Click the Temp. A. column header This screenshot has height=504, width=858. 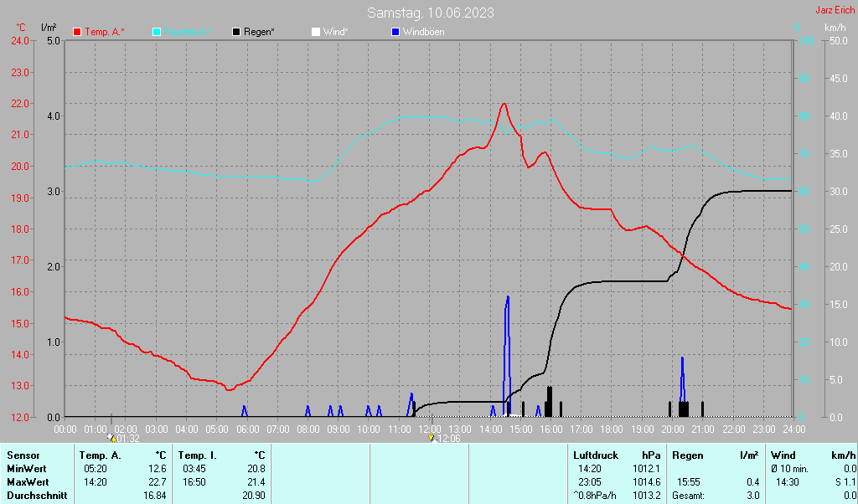101,455
